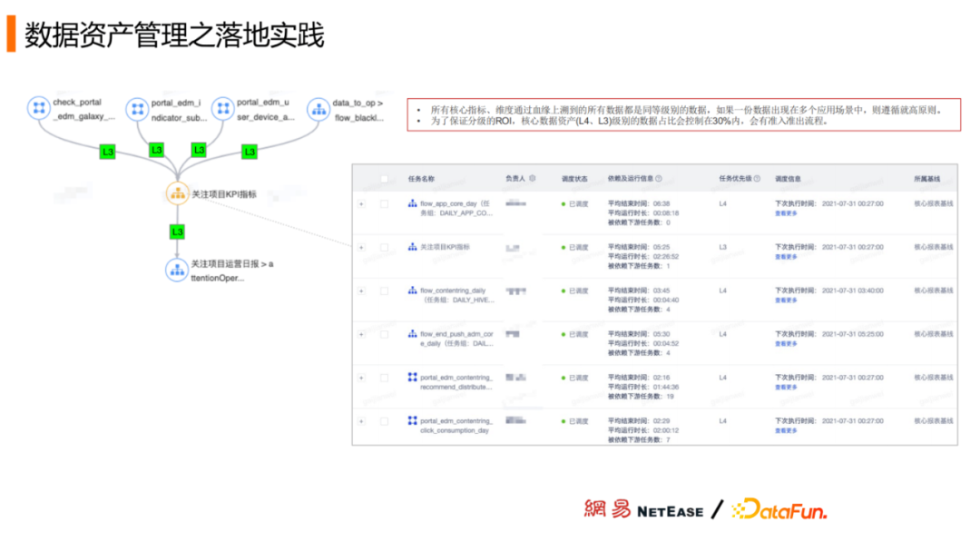Click the 所属基线 column header
The width and height of the screenshot is (980, 552).
(x=926, y=179)
